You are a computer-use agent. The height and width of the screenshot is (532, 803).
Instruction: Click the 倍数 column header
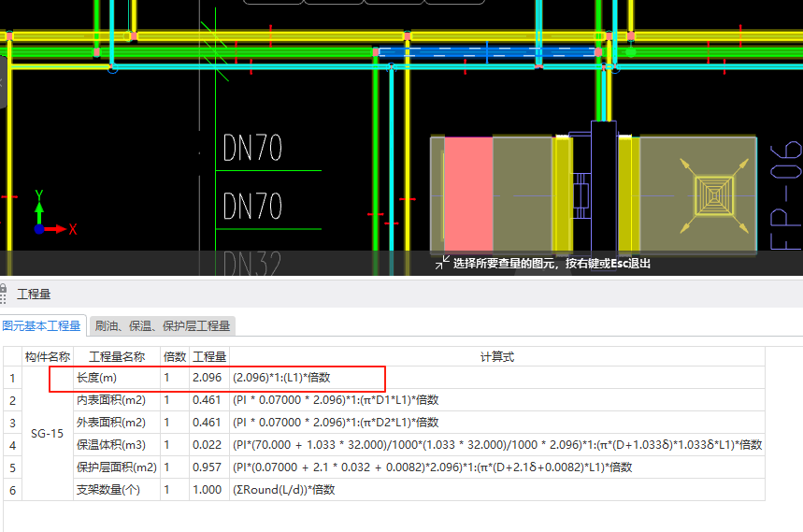(x=175, y=356)
